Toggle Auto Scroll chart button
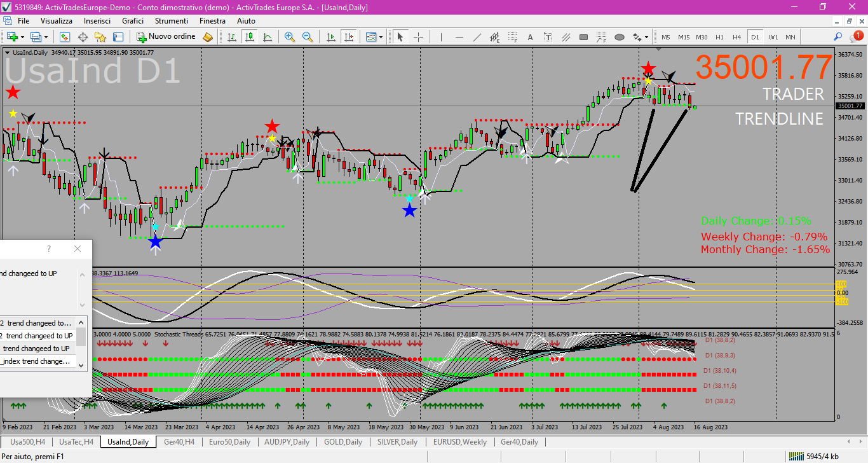 [330, 37]
